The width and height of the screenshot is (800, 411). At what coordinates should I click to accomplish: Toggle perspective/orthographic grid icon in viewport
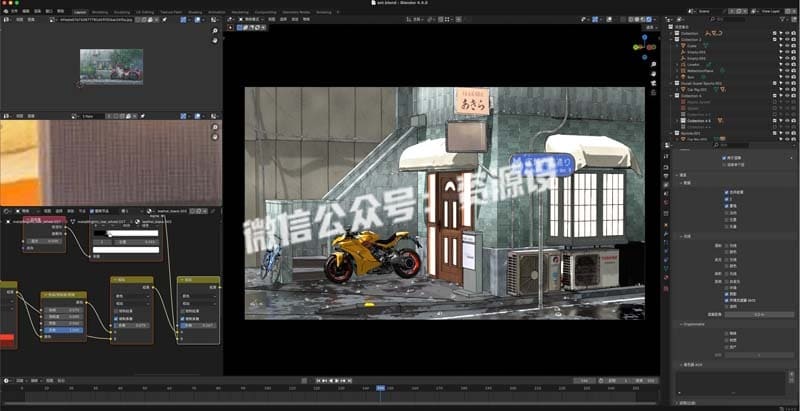[x=654, y=92]
